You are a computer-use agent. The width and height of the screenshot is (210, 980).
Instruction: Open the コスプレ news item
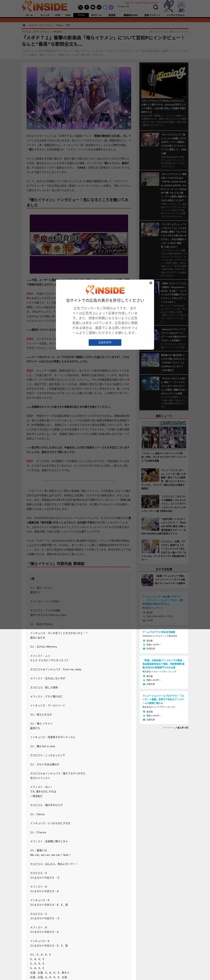click(164, 503)
